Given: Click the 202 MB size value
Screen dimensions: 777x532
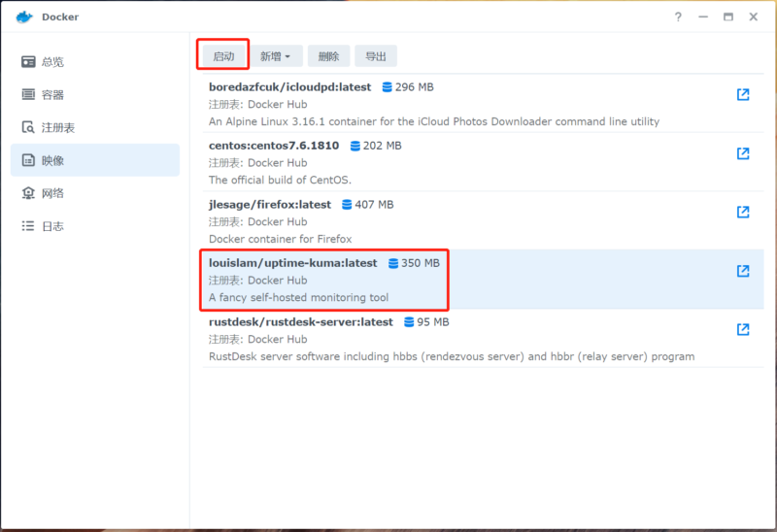Looking at the screenshot, I should pos(382,146).
